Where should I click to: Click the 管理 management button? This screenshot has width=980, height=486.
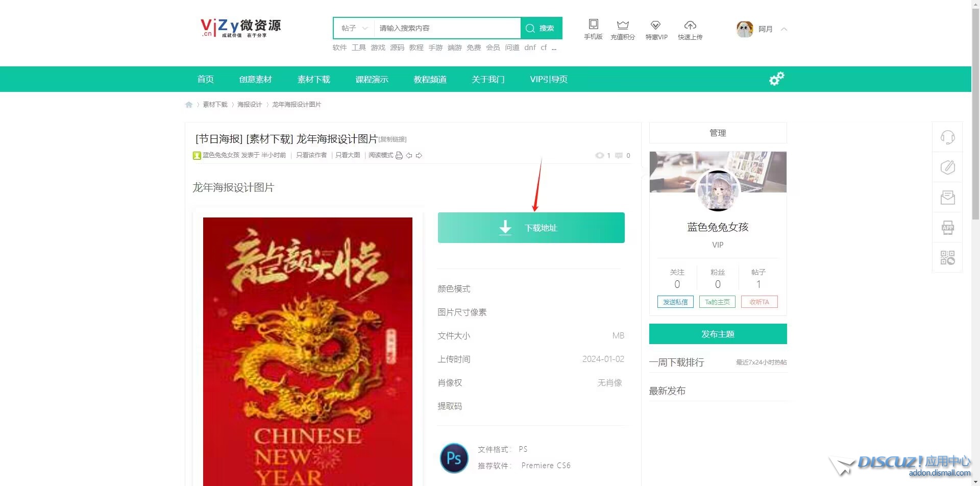point(718,133)
